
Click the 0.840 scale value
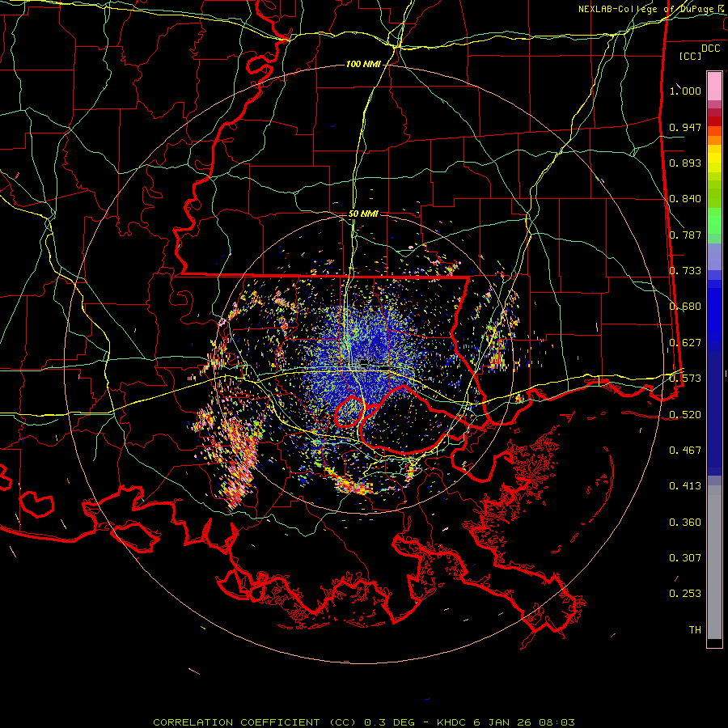685,199
